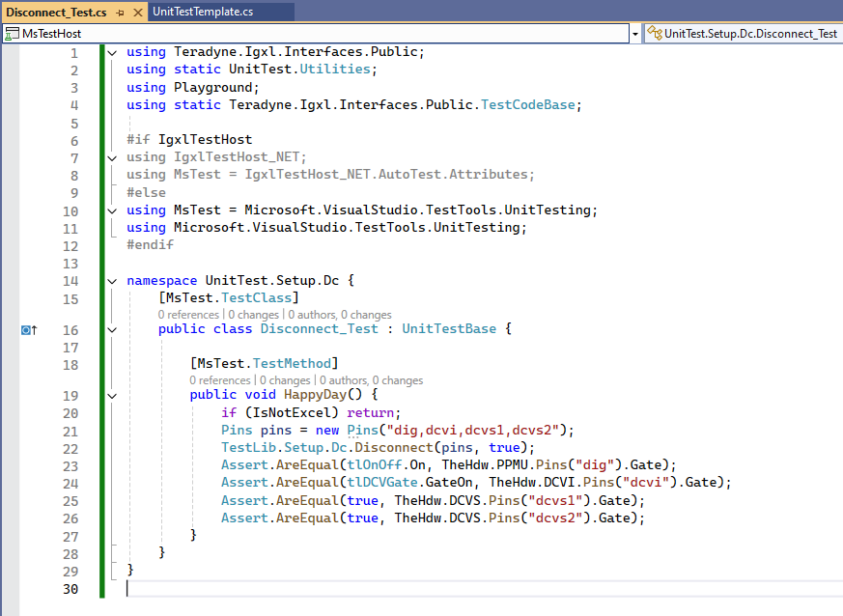The image size is (843, 616).
Task: Collapse the using block at line 1
Action: tap(112, 53)
